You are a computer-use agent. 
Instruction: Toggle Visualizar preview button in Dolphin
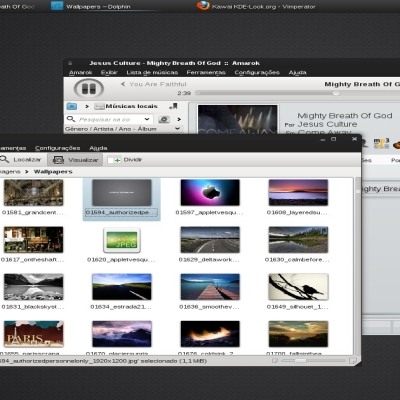pos(76,160)
